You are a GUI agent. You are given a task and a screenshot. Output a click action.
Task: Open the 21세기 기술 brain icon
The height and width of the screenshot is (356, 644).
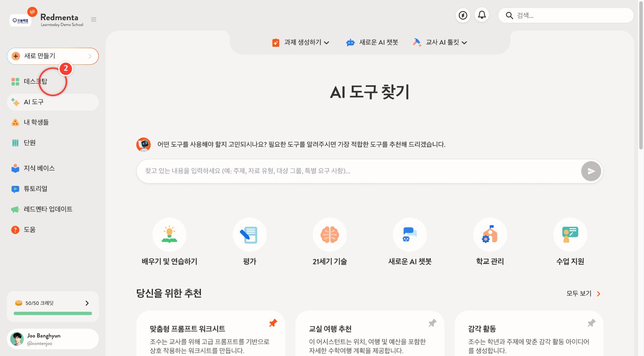330,235
